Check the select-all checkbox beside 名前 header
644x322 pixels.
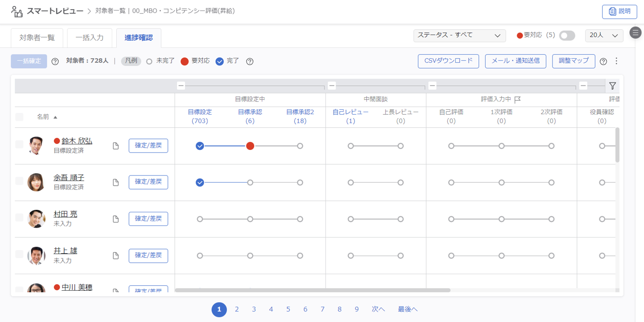19,117
